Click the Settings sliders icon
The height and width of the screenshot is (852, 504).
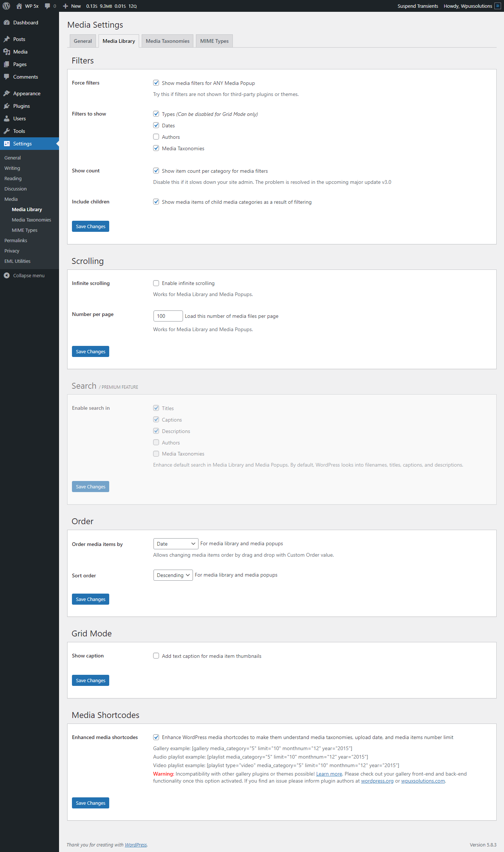pyautogui.click(x=7, y=144)
